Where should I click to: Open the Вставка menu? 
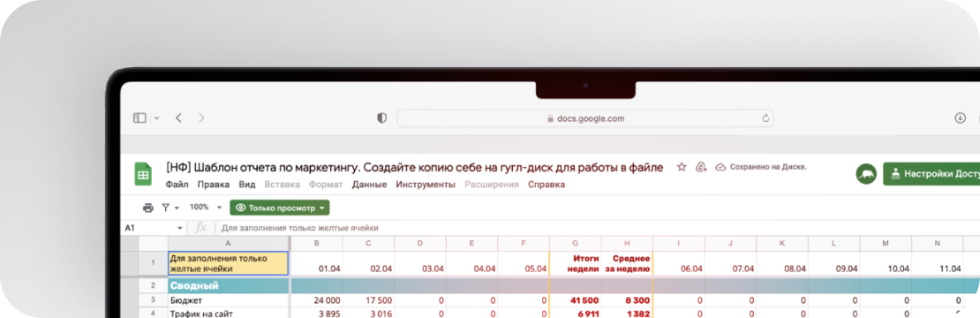(x=283, y=185)
